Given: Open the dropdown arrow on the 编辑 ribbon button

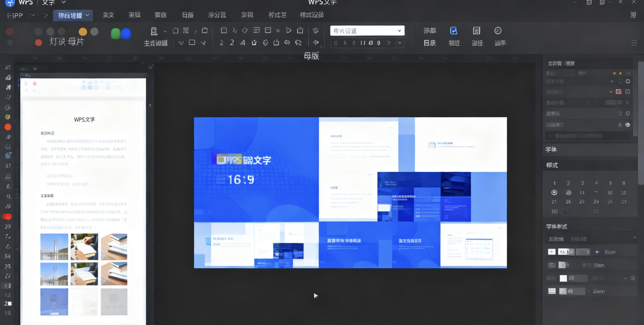Looking at the screenshot, I should click(x=87, y=15).
